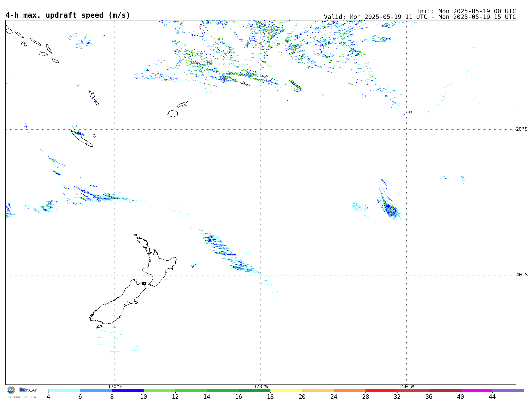Select the light blue 6-8 colorbar swatch
Screen dimensions: 532x400
[x=96, y=391]
